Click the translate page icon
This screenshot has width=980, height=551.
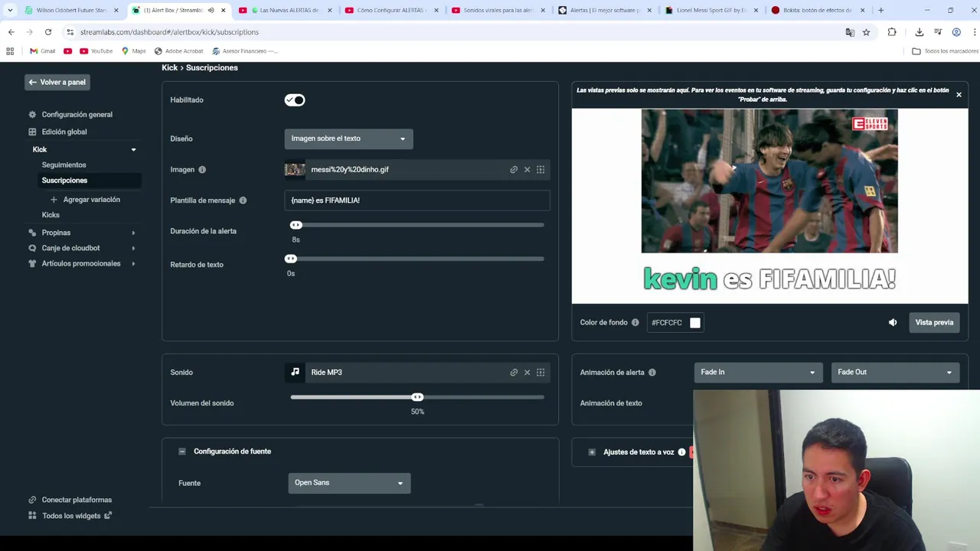[x=850, y=32]
